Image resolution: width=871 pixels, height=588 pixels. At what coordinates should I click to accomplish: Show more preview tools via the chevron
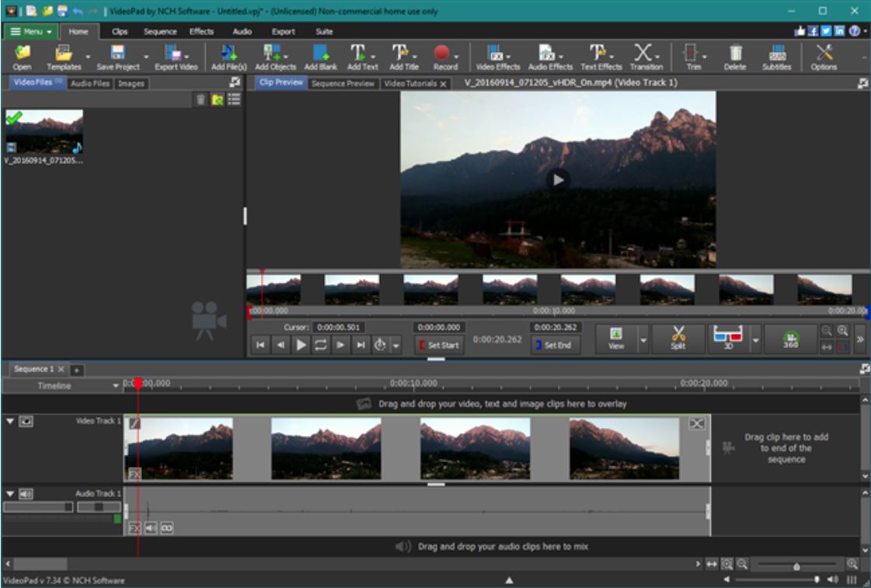tap(860, 339)
